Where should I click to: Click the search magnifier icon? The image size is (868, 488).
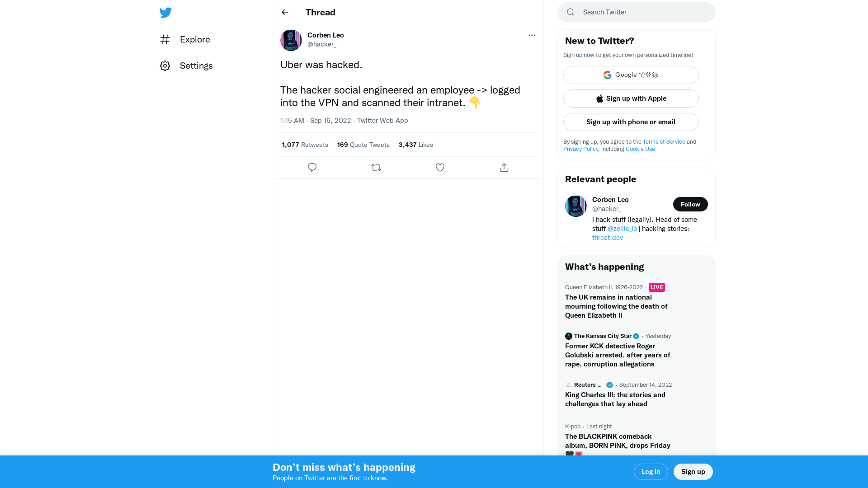pyautogui.click(x=570, y=12)
